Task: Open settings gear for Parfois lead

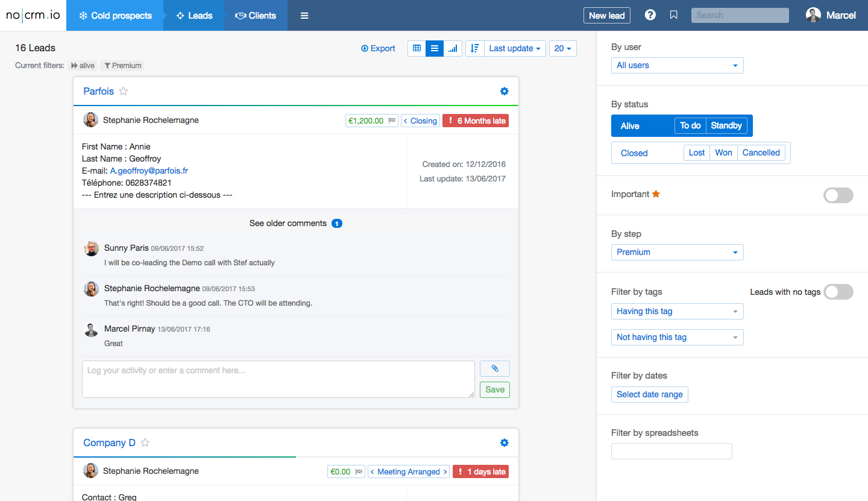Action: pyautogui.click(x=505, y=91)
